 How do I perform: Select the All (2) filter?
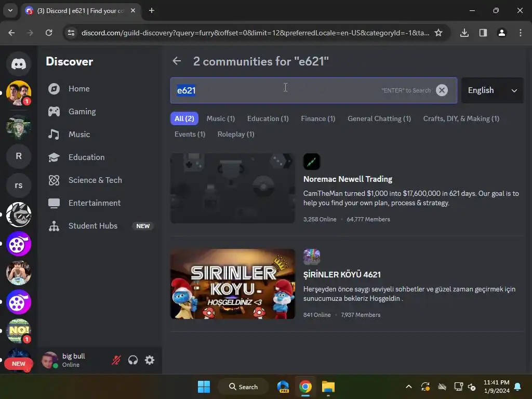[x=184, y=118]
